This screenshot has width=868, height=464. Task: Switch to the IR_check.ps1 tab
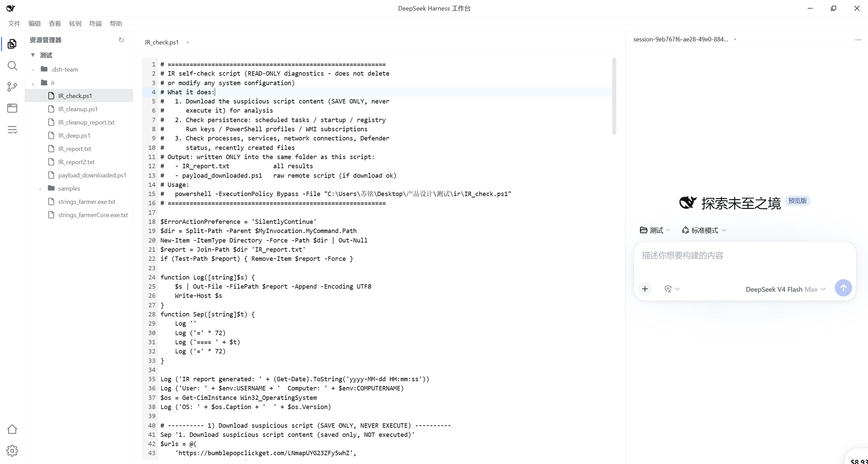tap(162, 42)
